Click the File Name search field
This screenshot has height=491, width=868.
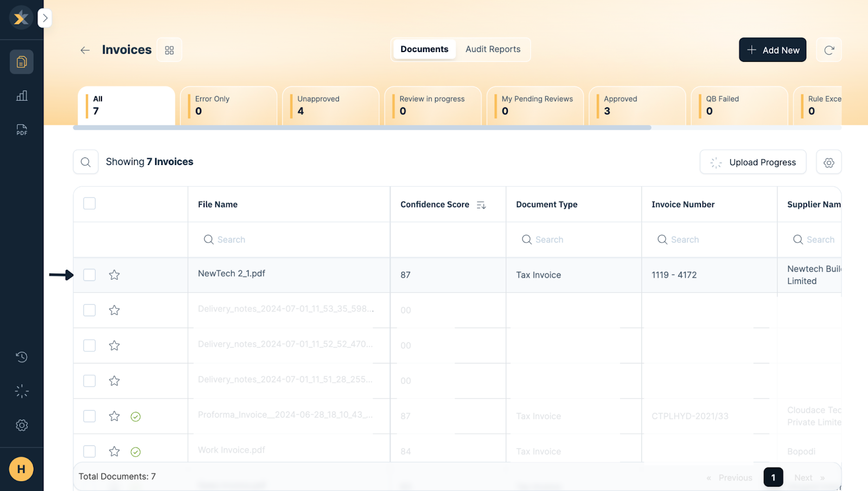click(289, 240)
